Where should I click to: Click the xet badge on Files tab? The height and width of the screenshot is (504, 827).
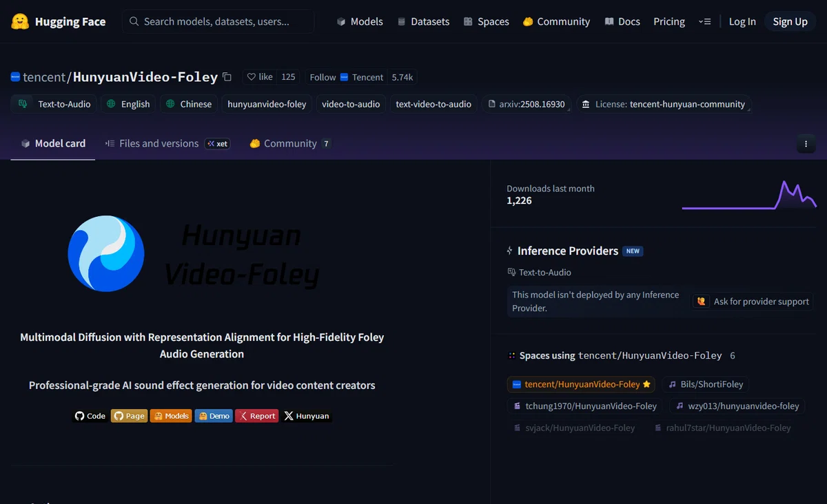pos(217,144)
